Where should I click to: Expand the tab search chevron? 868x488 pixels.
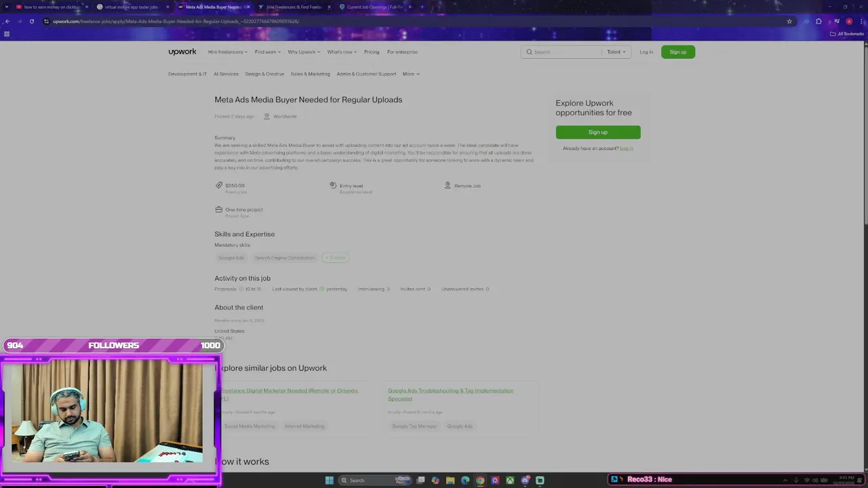coord(7,7)
